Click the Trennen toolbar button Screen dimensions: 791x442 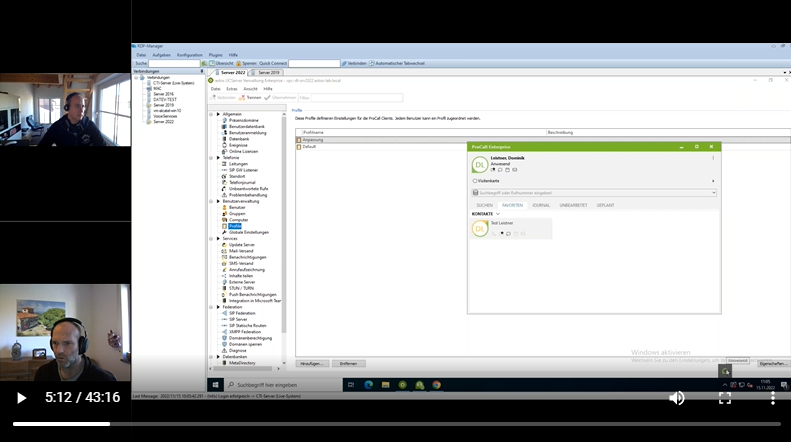tap(250, 98)
